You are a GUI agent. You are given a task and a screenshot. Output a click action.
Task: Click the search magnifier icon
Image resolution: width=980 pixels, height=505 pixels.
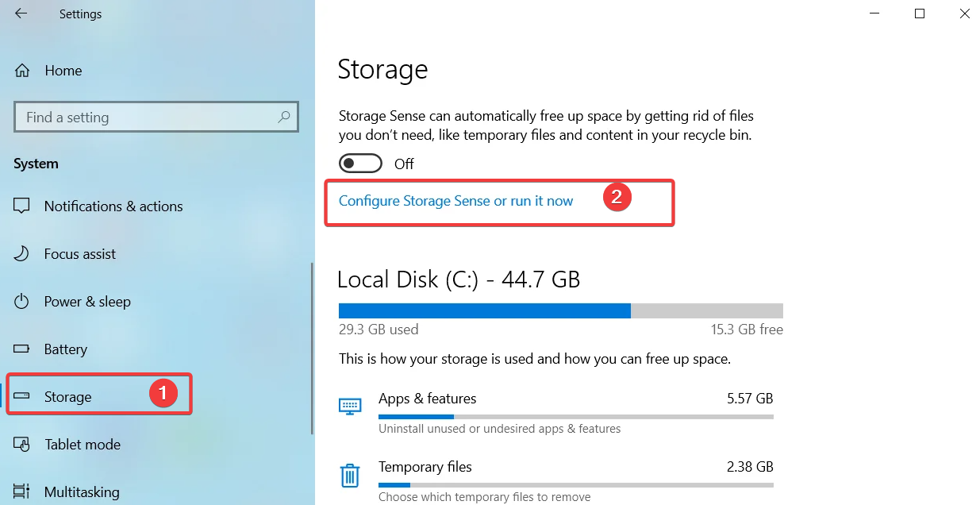(284, 117)
